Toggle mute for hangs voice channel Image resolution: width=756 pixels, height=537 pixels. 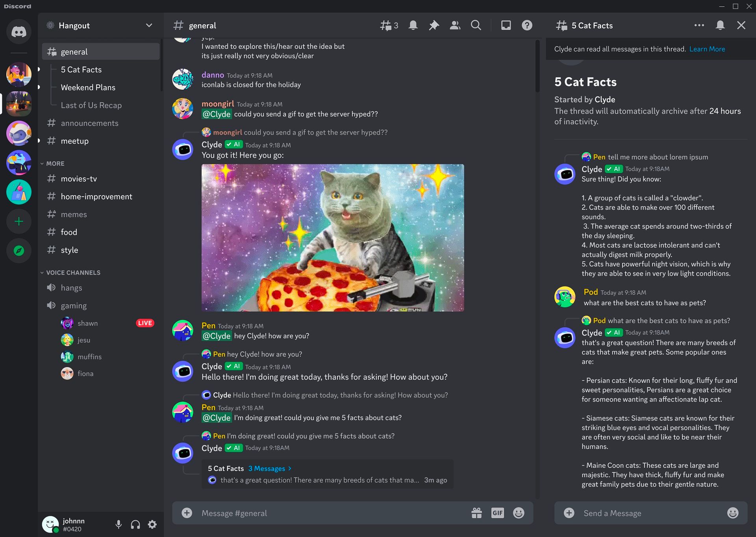(x=52, y=287)
